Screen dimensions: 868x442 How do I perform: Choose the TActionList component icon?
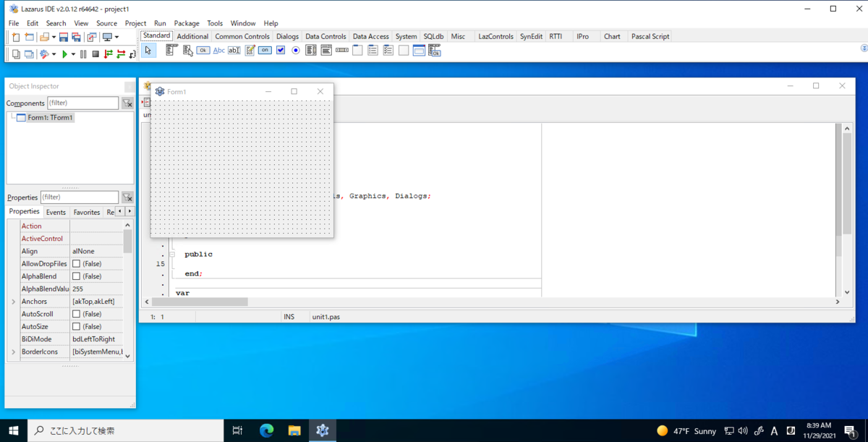pyautogui.click(x=435, y=51)
